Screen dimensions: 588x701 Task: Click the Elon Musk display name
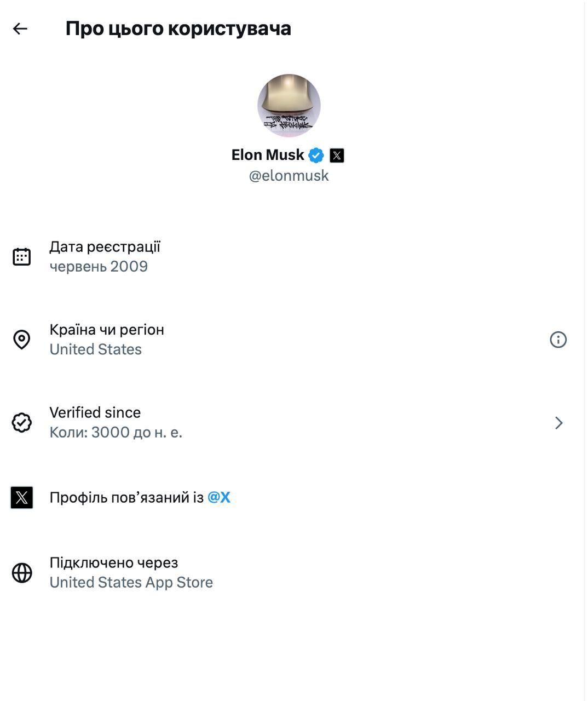pyautogui.click(x=268, y=155)
